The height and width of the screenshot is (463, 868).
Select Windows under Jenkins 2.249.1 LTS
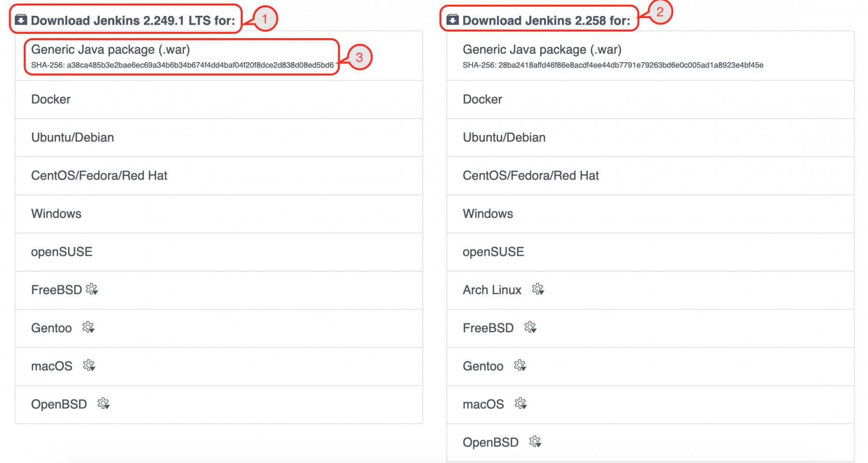coord(56,214)
